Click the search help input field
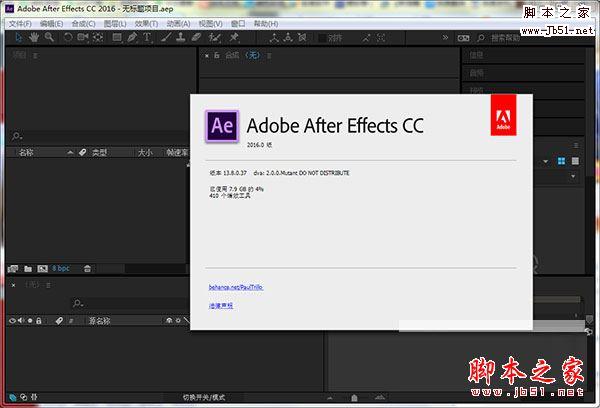600x408 pixels. tap(505, 38)
